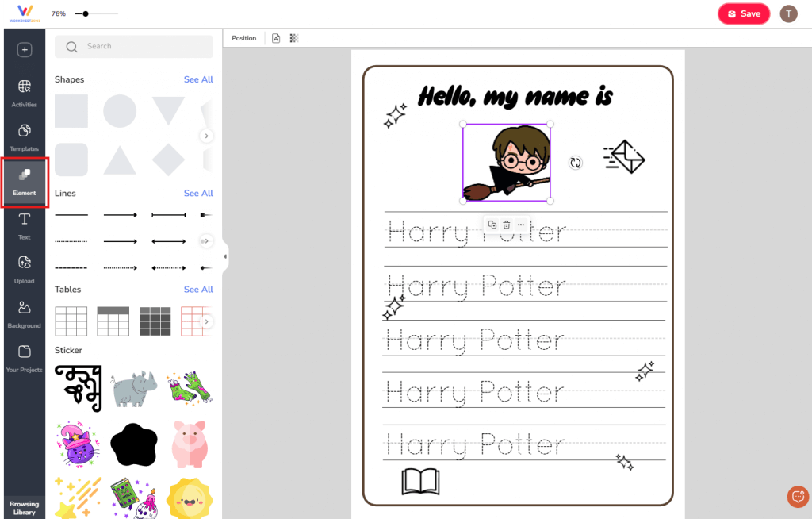Select the Harry Potter character image

(x=507, y=163)
